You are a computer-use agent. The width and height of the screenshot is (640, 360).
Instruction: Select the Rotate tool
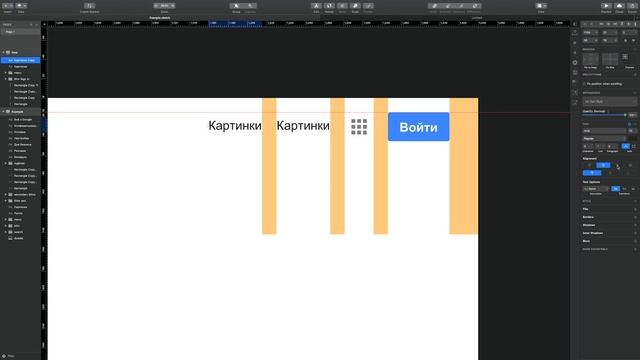tap(329, 6)
